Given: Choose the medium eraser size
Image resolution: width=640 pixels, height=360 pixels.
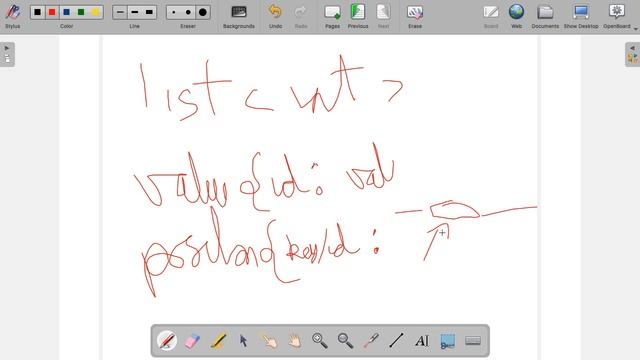Looking at the screenshot, I should [188, 12].
